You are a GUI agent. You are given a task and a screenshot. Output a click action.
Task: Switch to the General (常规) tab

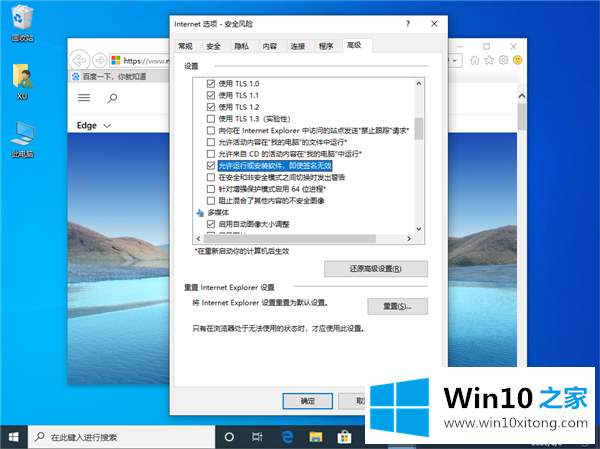[x=185, y=46]
